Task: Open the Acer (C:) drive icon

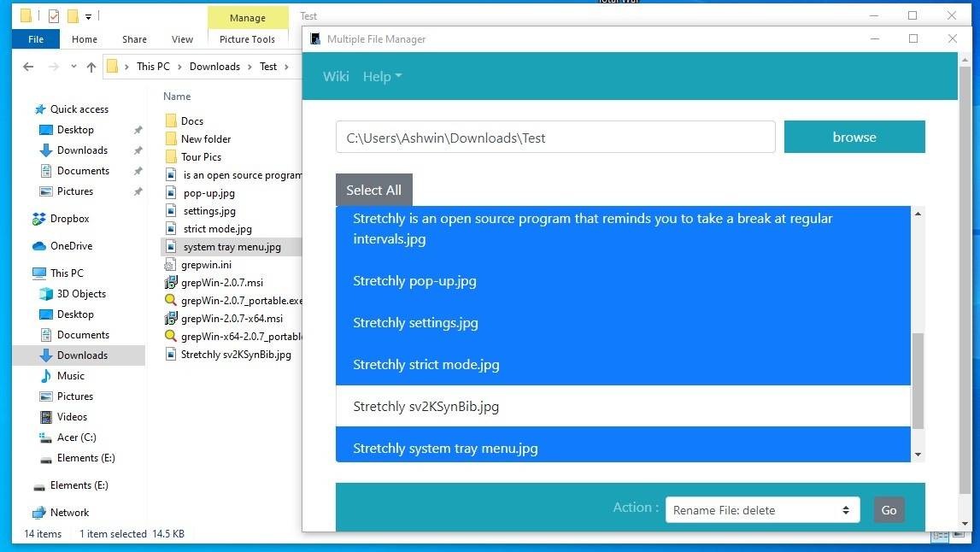Action: coord(45,437)
